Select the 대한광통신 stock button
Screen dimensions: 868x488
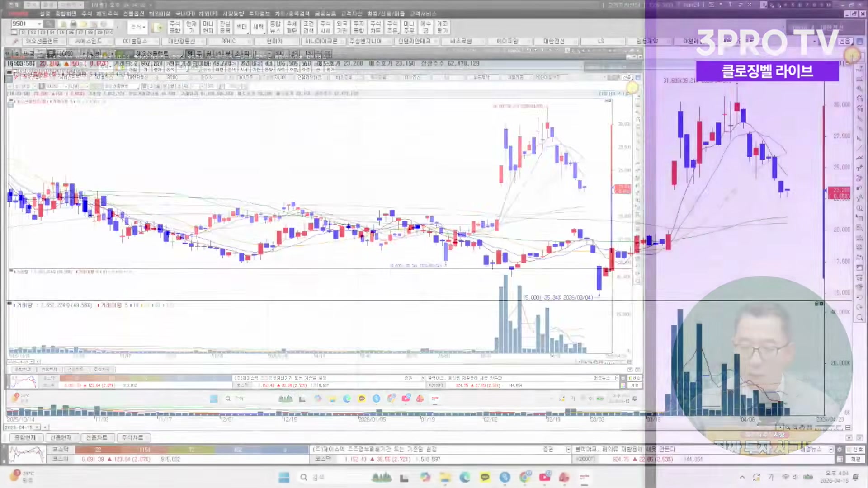coord(181,41)
